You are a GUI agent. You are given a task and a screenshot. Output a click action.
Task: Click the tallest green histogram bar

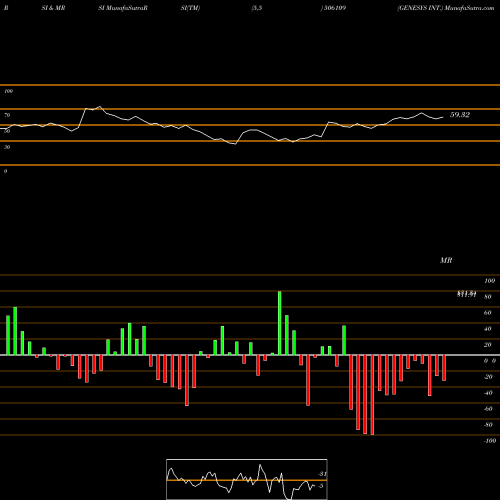pos(280,323)
